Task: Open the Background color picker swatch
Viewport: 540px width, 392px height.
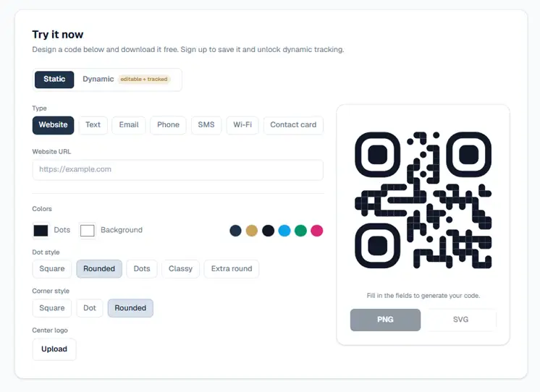Action: (87, 231)
